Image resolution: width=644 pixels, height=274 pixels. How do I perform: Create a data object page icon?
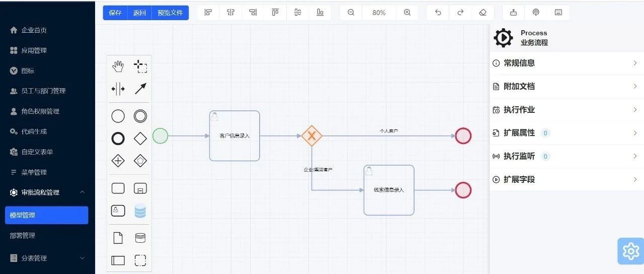(118, 238)
